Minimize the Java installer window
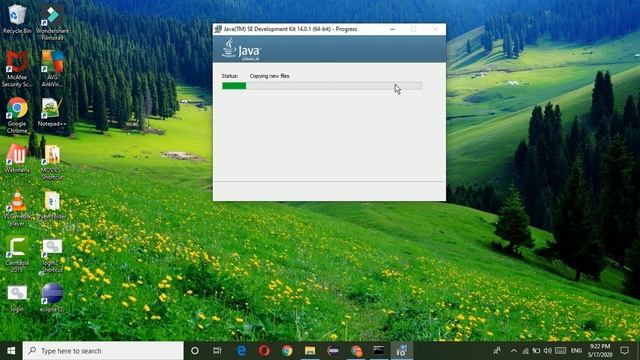Image resolution: width=640 pixels, height=360 pixels. pyautogui.click(x=392, y=29)
